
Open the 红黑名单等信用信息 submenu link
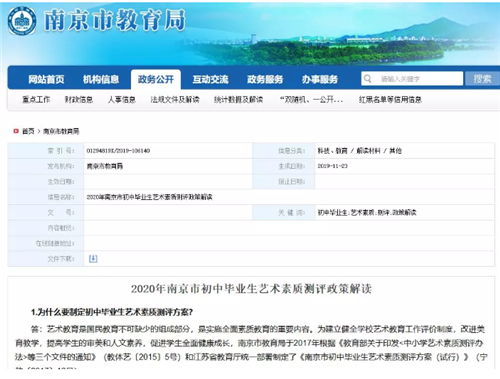pyautogui.click(x=390, y=99)
